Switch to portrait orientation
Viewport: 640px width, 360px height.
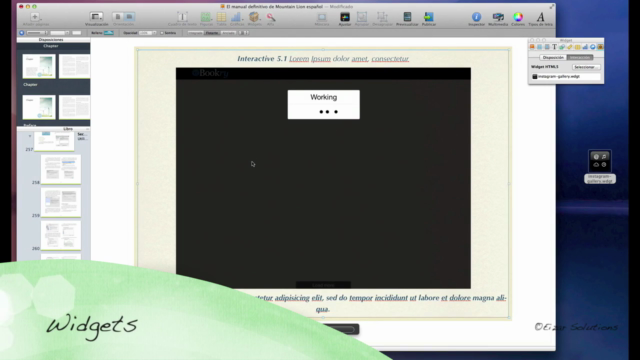[118, 17]
